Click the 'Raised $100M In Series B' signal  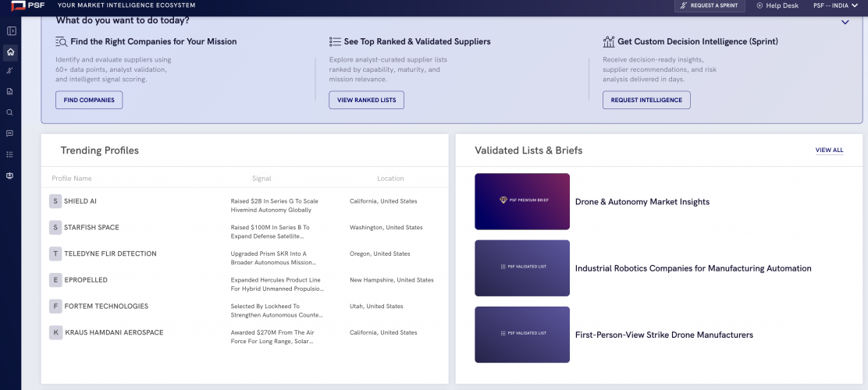270,232
